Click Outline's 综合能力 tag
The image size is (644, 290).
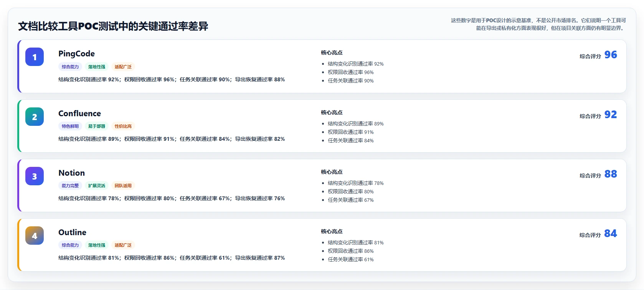point(70,245)
